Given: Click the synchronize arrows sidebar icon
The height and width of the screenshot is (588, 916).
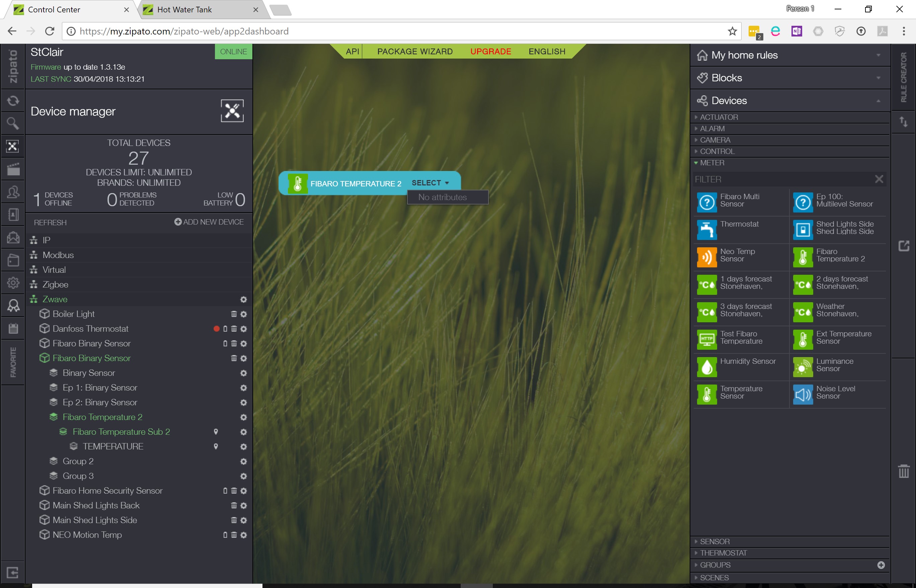Looking at the screenshot, I should (x=13, y=101).
